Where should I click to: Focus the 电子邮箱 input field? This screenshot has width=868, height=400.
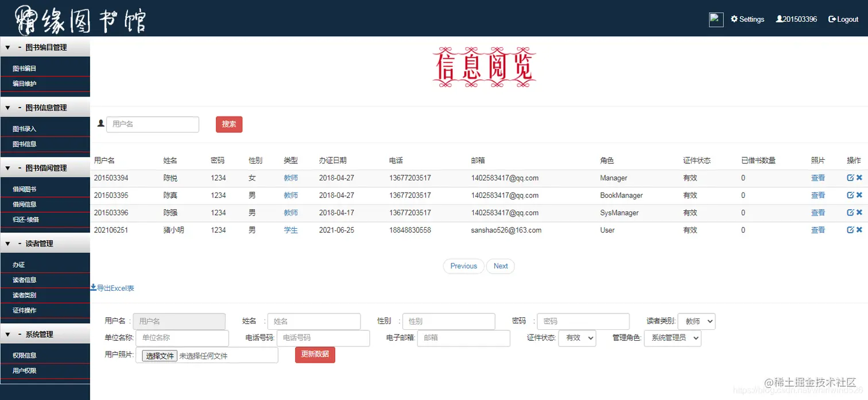[464, 338]
